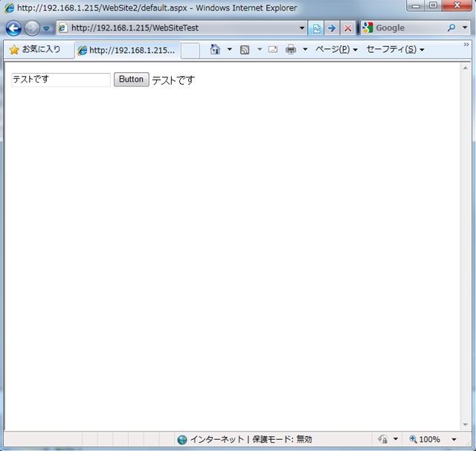Image resolution: width=476 pixels, height=451 pixels.
Task: Click the red Stop loading icon
Action: 347,28
